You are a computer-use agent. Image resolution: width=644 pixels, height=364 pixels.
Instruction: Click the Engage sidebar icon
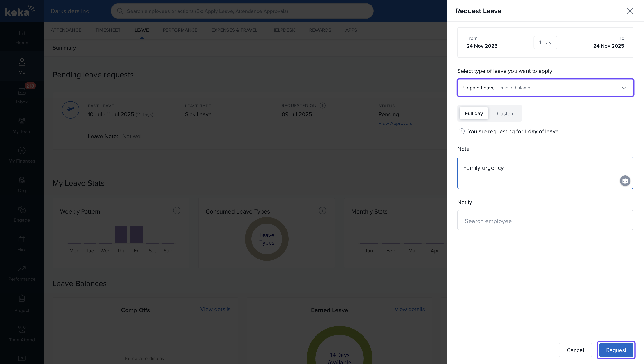coord(22,210)
